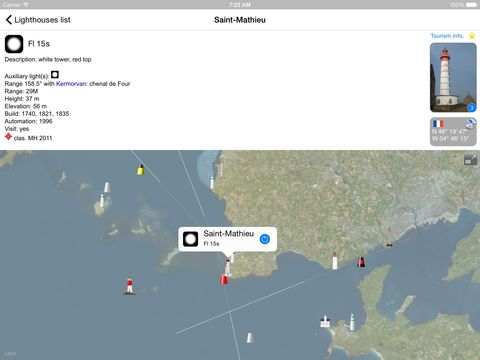Toggle map view mode icon

point(470,160)
